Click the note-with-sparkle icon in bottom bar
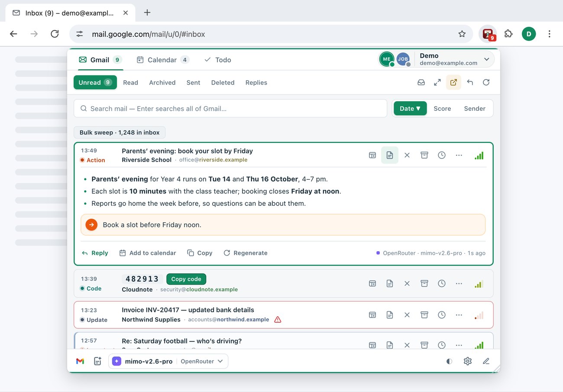The image size is (563, 392). (97, 361)
